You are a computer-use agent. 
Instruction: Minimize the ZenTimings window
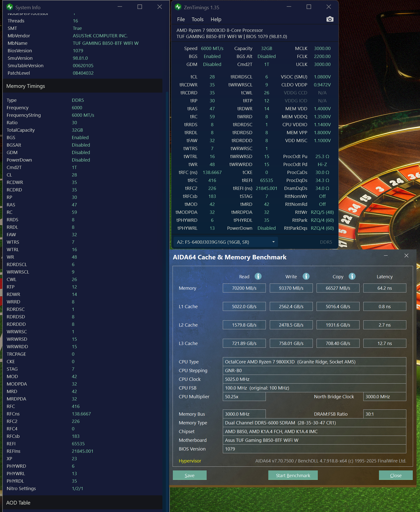point(289,7)
